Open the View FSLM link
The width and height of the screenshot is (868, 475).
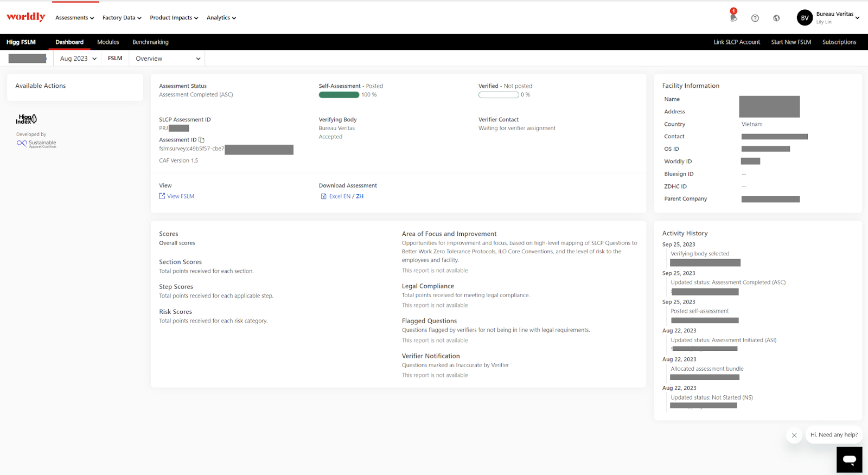pyautogui.click(x=181, y=196)
